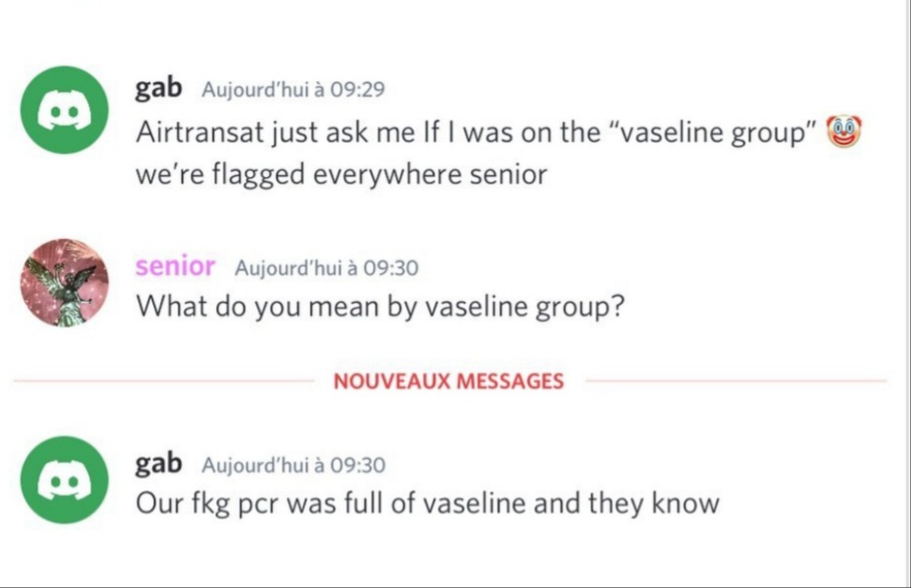Click message 'What do you mean by vaseline group?'
Screen dimensions: 911x588
tap(380, 307)
